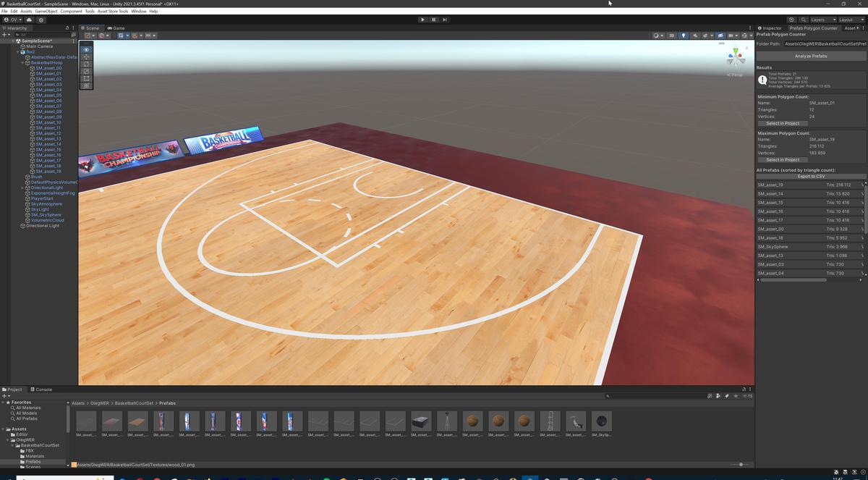Toggle scene lighting in the Scene toolbar
The width and height of the screenshot is (868, 480).
click(x=684, y=35)
